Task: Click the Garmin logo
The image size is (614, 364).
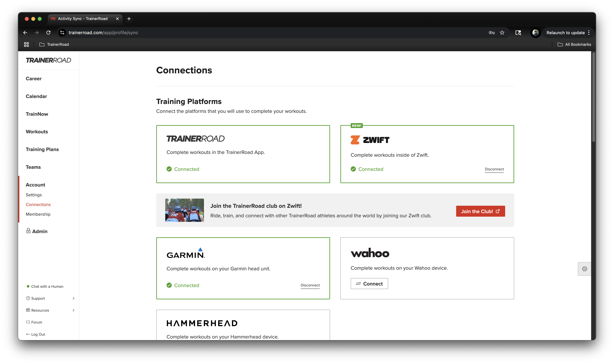Action: (186, 253)
